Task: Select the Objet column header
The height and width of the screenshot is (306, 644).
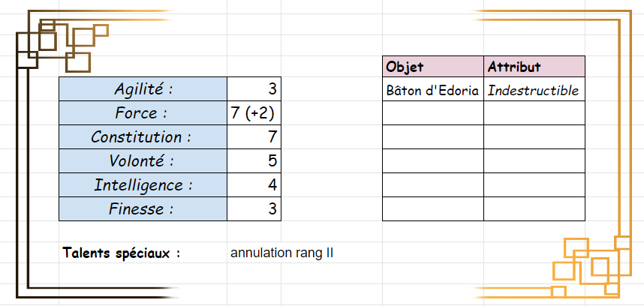Action: point(433,67)
